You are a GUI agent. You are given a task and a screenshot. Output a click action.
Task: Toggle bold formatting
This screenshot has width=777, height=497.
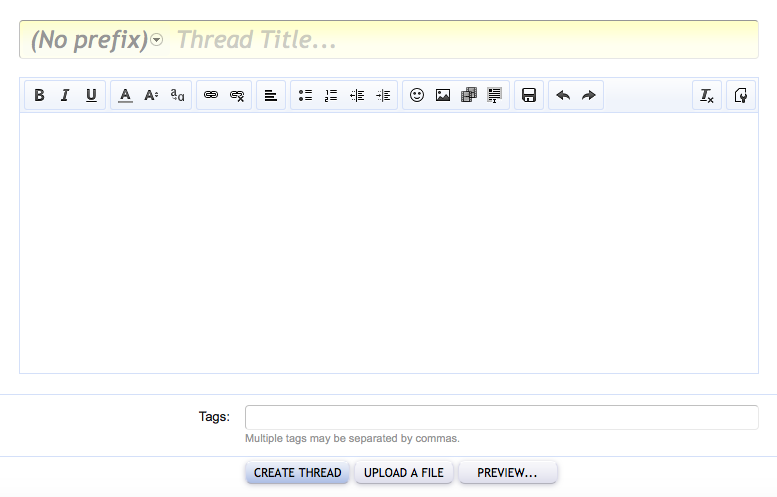(x=39, y=96)
